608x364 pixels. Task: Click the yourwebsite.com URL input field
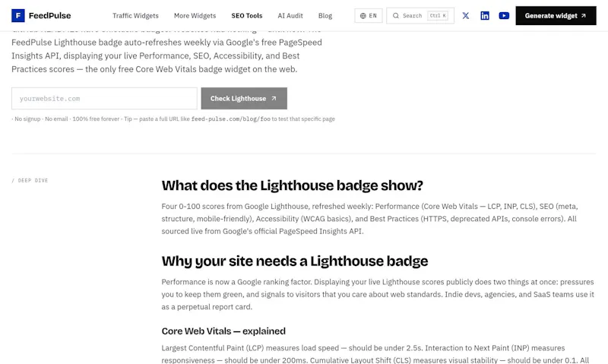click(x=104, y=99)
